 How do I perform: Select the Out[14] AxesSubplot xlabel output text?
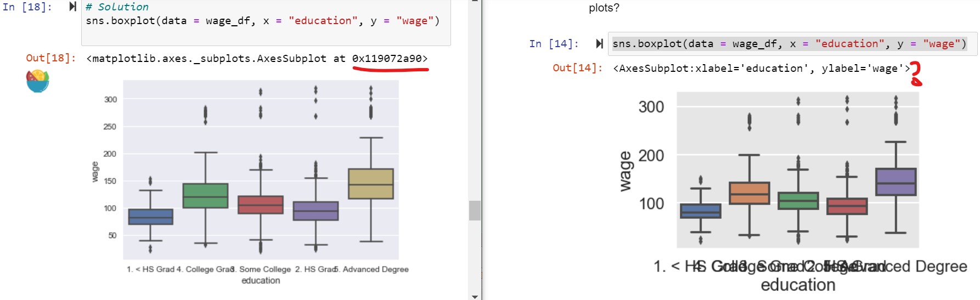tap(762, 69)
